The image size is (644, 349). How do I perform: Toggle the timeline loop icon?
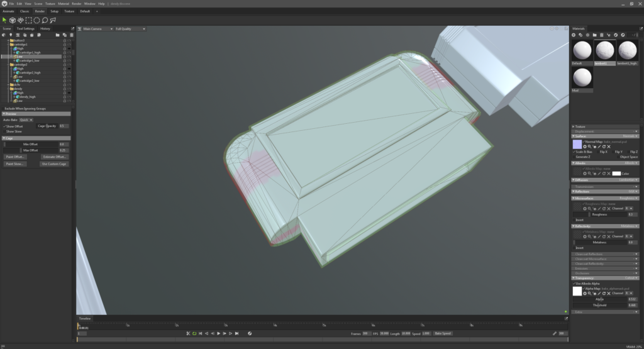pyautogui.click(x=194, y=333)
